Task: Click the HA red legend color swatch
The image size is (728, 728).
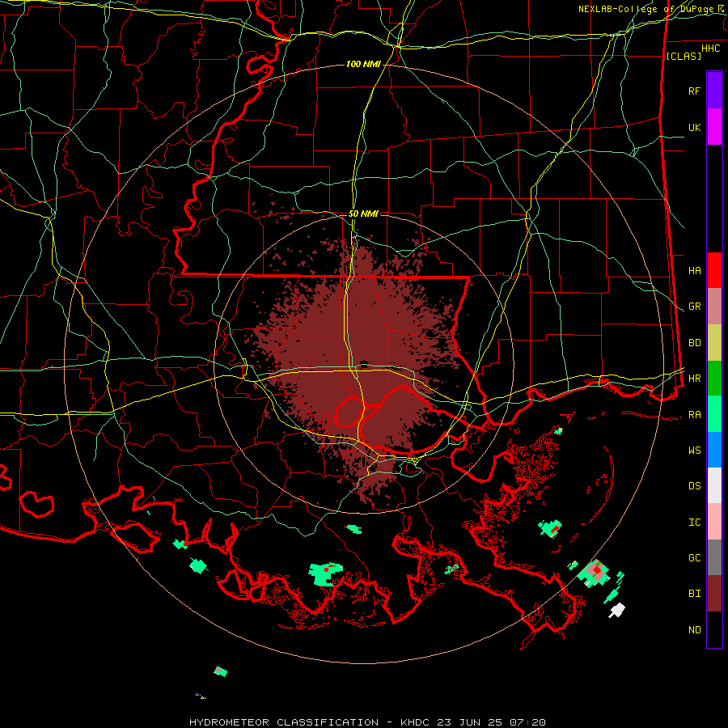Action: click(714, 270)
